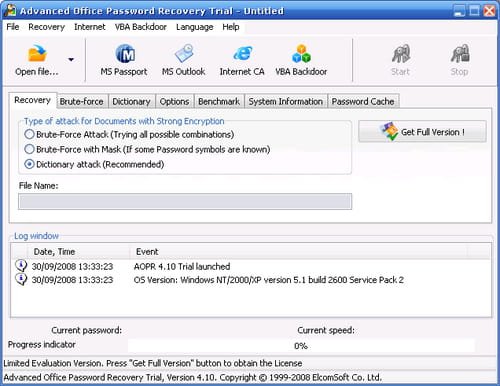
Task: Open the File menu
Action: tap(13, 27)
